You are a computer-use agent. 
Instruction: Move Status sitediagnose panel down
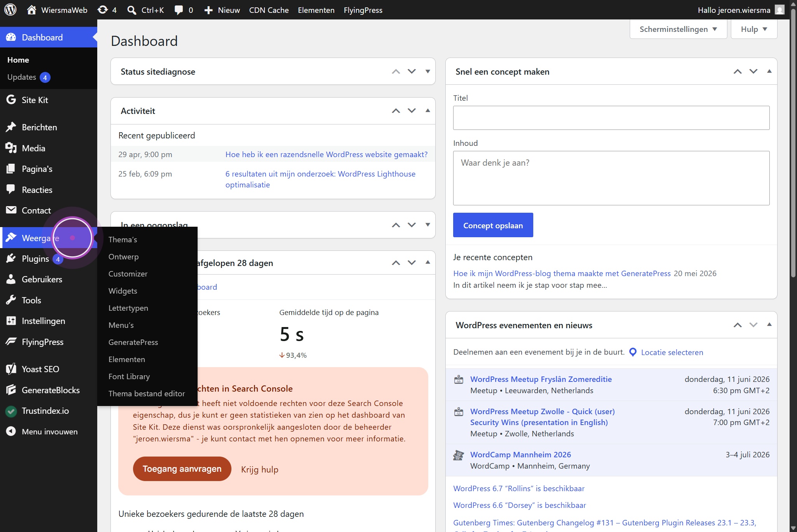tap(412, 72)
